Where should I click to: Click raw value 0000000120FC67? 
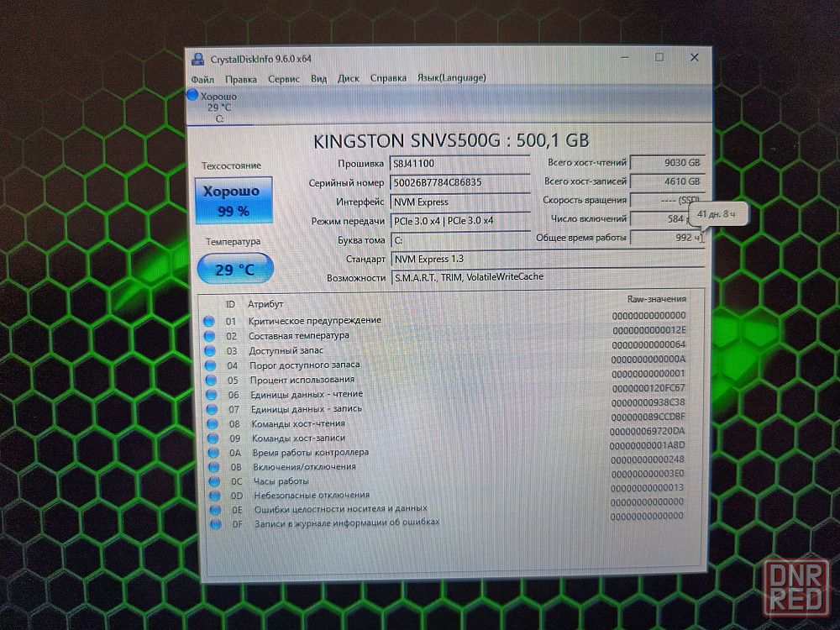point(648,388)
